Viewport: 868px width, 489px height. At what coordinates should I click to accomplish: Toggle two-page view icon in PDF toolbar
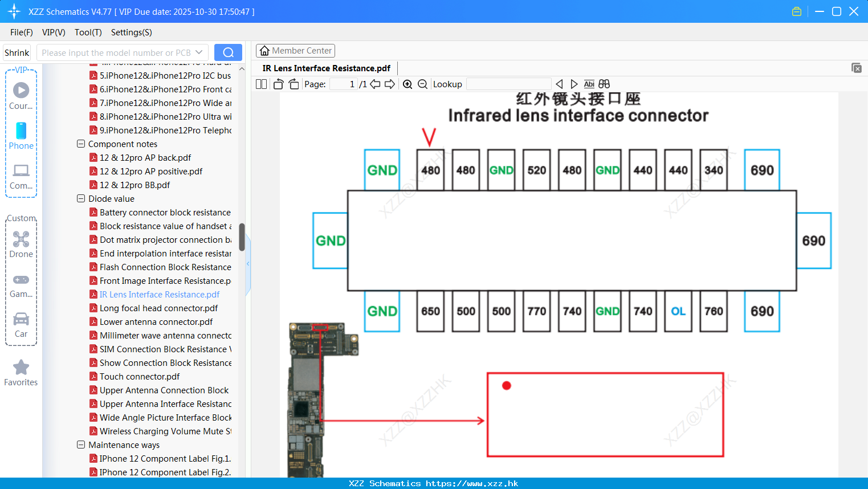point(261,84)
